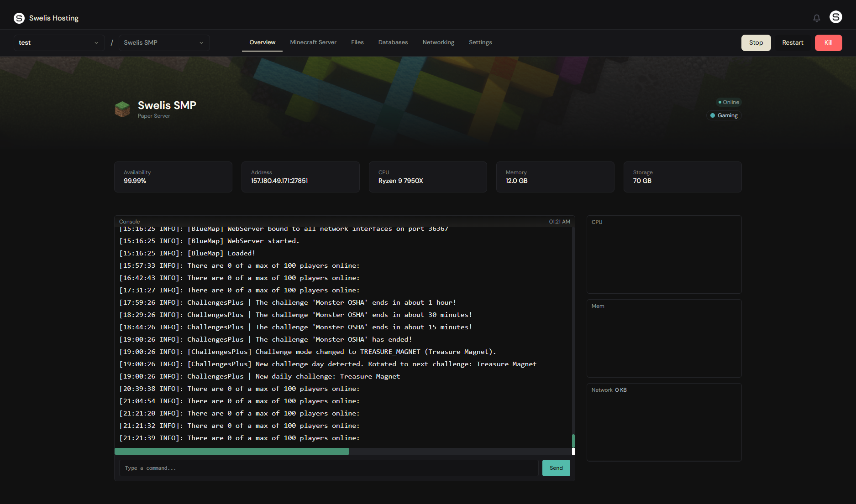Stop the server
This screenshot has height=504, width=856.
point(756,43)
